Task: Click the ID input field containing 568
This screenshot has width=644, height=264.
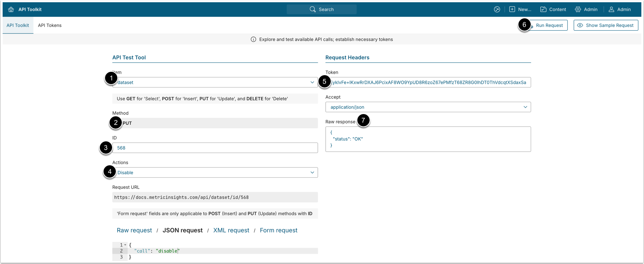Action: [215, 148]
